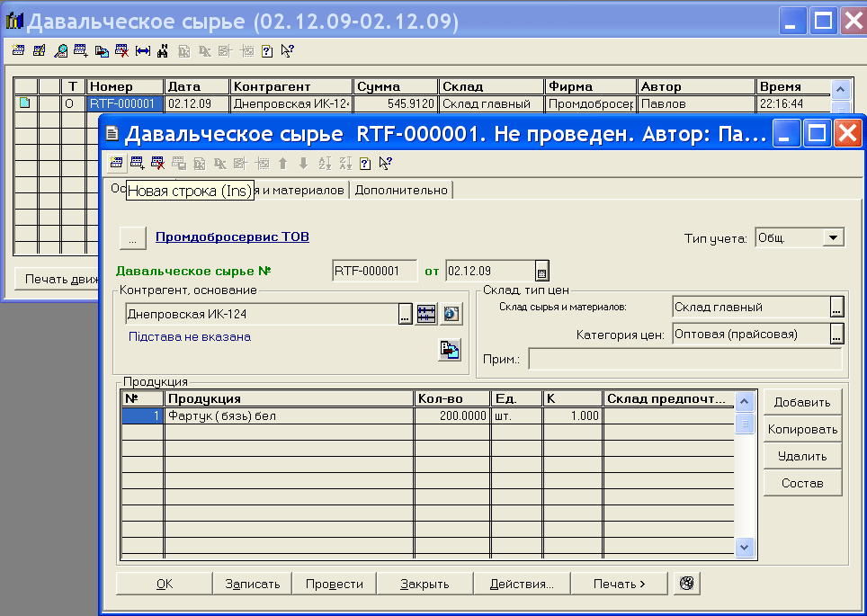Screen dimensions: 867x616
Task: Open Промдобросервис ТОВ firm link
Action: click(x=232, y=237)
